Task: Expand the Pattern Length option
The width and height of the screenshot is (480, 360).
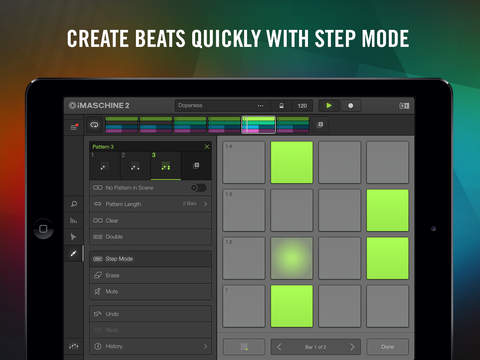Action: (150, 204)
